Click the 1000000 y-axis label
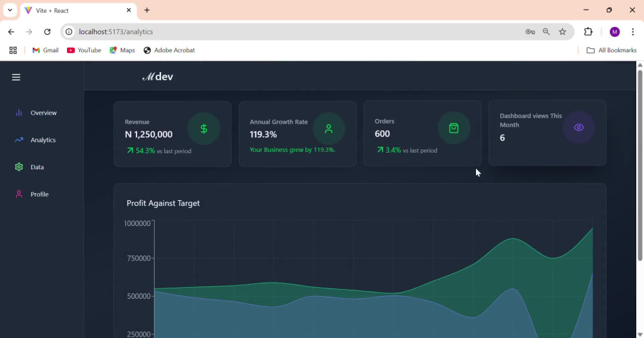Viewport: 644px width, 338px height. pyautogui.click(x=137, y=223)
